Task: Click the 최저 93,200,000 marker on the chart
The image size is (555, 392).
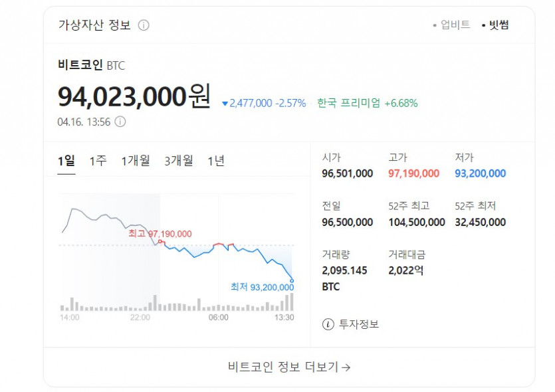Action: pyautogui.click(x=262, y=287)
